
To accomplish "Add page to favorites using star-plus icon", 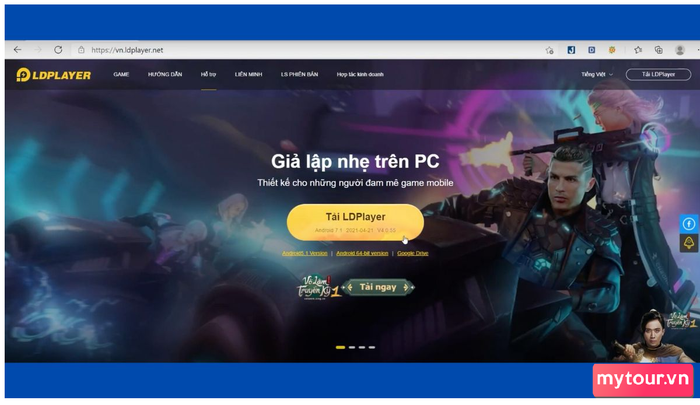I will 550,50.
